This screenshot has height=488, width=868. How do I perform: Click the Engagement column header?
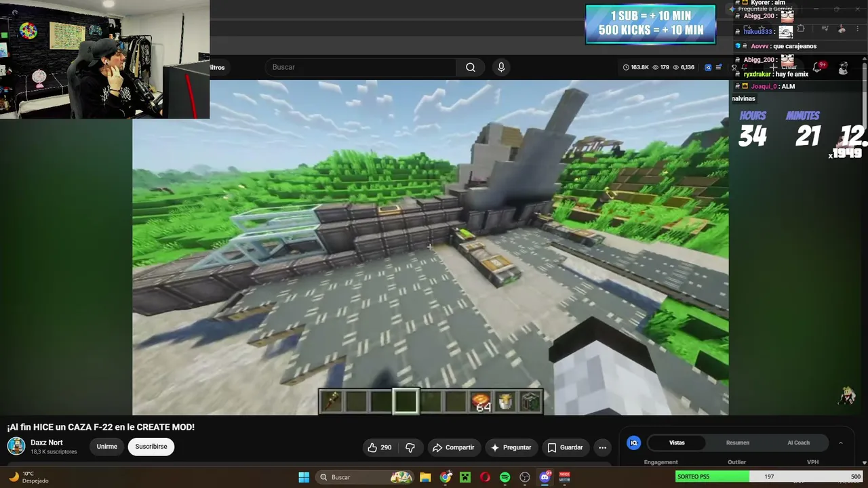pos(660,462)
